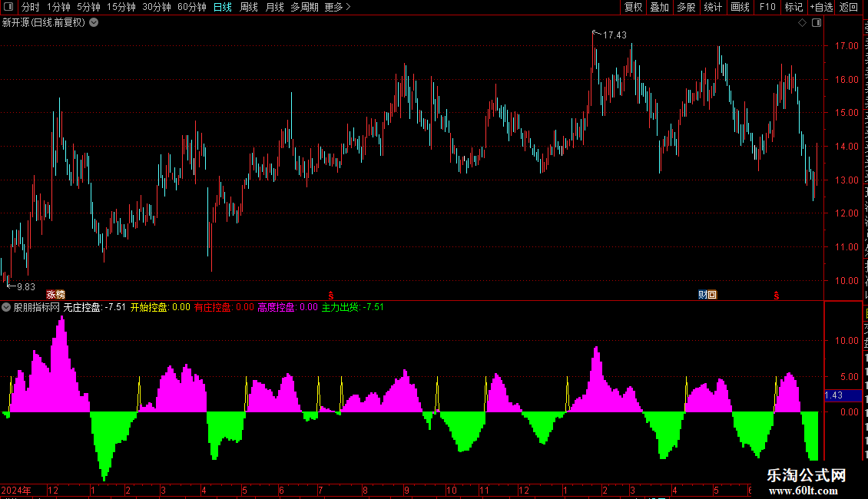Click the blue 1.43 indicator value box
Image resolution: width=868 pixels, height=499 pixels.
(x=843, y=395)
